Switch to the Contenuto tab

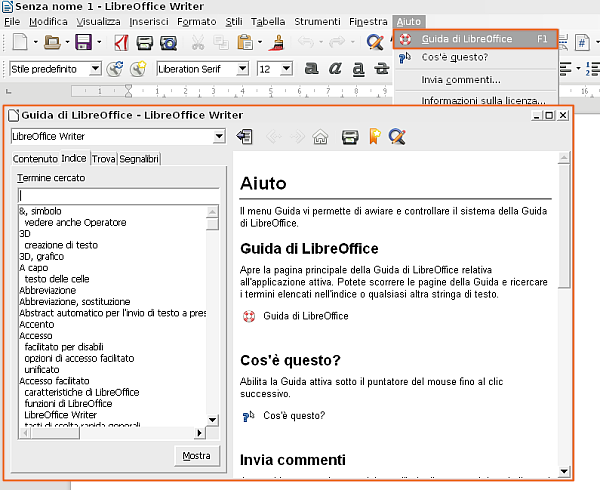(35, 158)
